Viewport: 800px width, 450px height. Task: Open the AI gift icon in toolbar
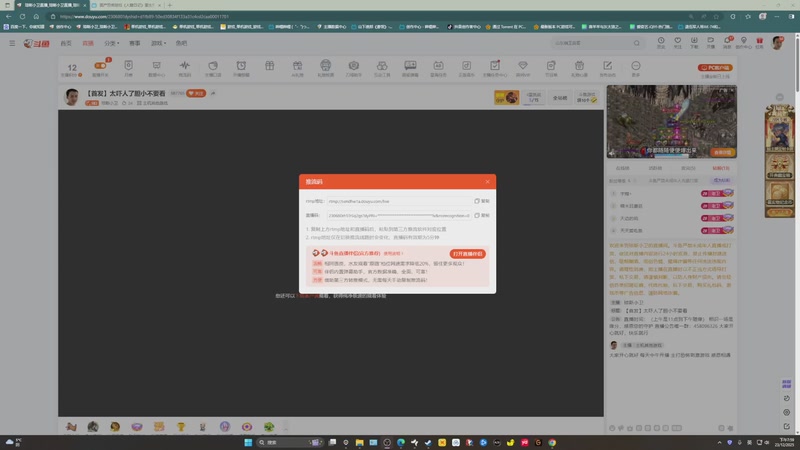click(297, 65)
